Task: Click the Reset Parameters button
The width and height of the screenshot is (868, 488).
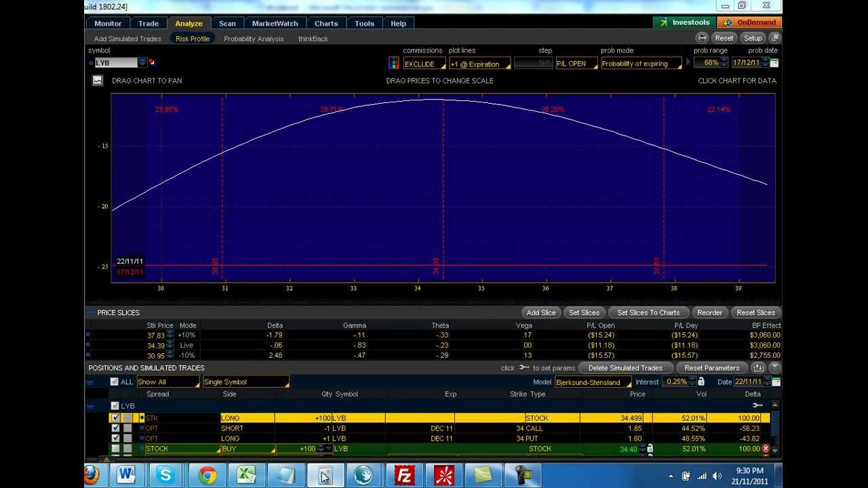Action: 712,367
